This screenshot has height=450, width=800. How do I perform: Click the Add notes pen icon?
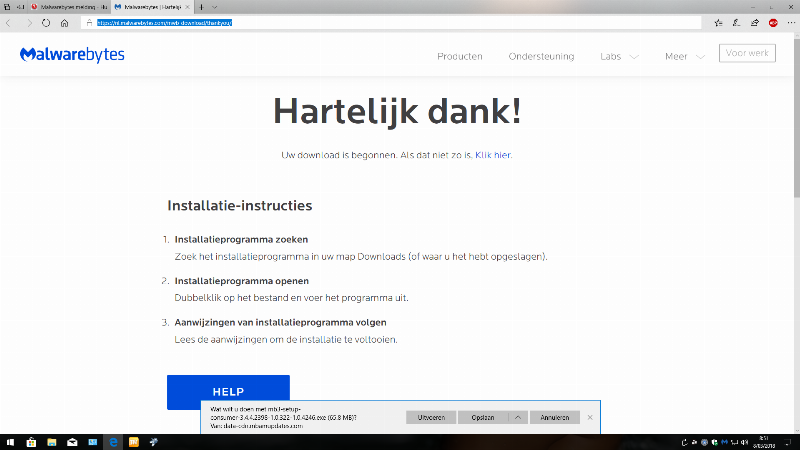pyautogui.click(x=736, y=23)
